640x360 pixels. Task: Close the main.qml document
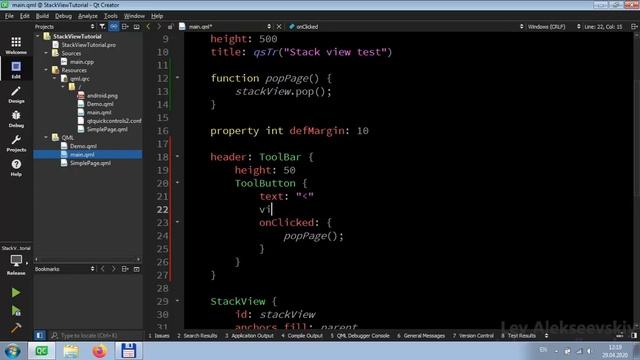279,27
